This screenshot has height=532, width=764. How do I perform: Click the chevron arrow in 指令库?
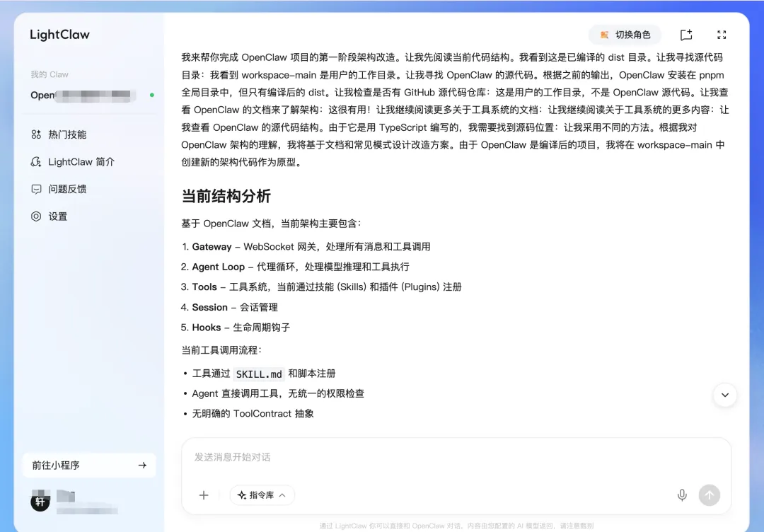pyautogui.click(x=282, y=495)
